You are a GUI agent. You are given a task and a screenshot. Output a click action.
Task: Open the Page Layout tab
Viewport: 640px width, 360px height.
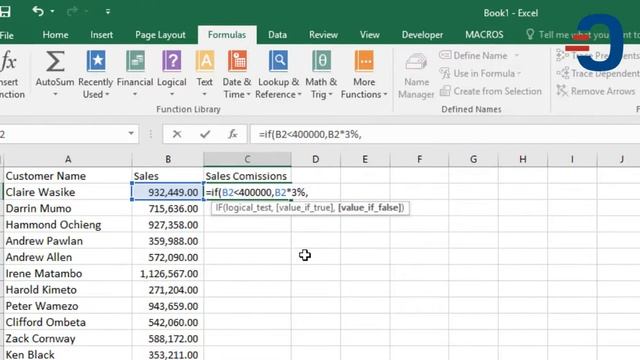160,35
